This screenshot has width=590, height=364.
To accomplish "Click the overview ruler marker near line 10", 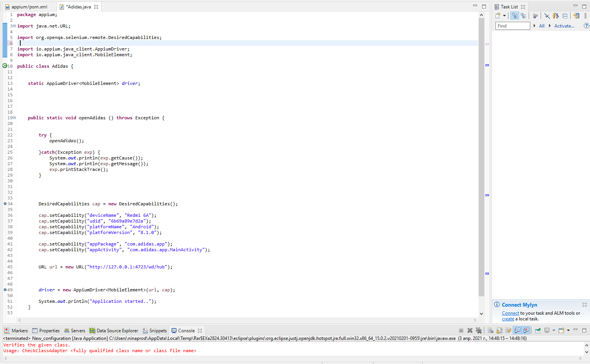I will [487, 65].
